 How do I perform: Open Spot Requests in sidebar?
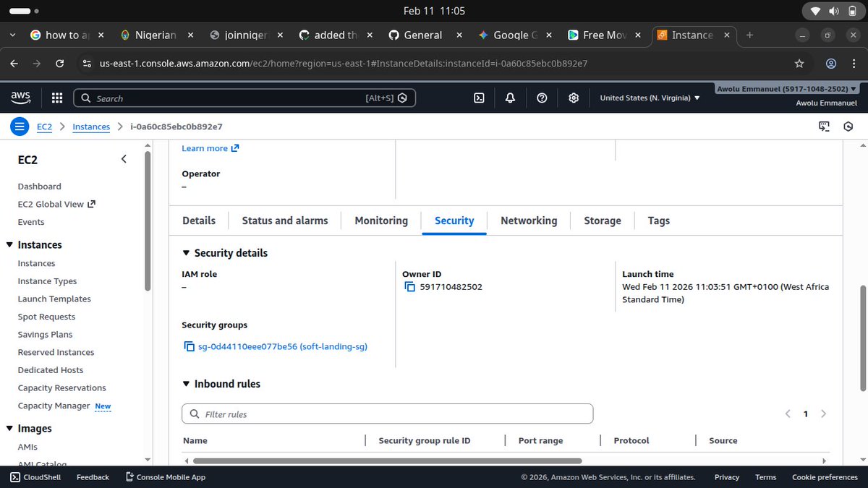click(x=46, y=317)
